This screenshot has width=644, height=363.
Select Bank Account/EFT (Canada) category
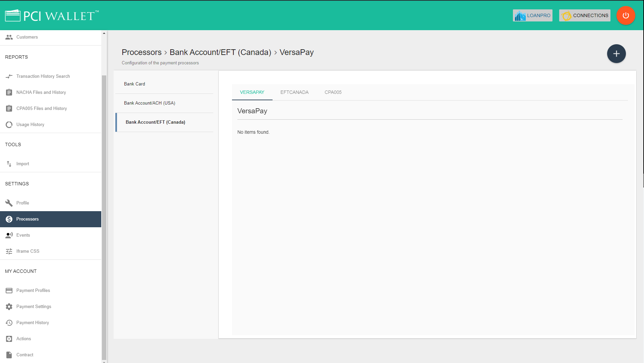tap(164, 122)
